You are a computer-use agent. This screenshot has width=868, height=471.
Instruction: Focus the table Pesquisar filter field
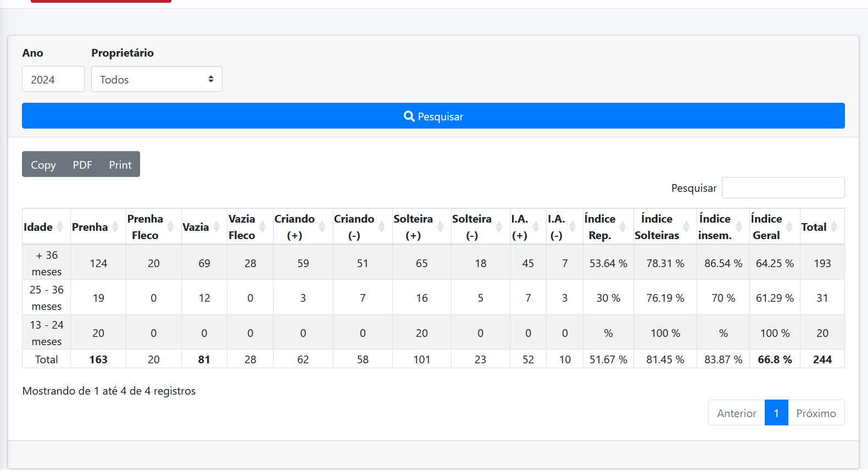[782, 188]
